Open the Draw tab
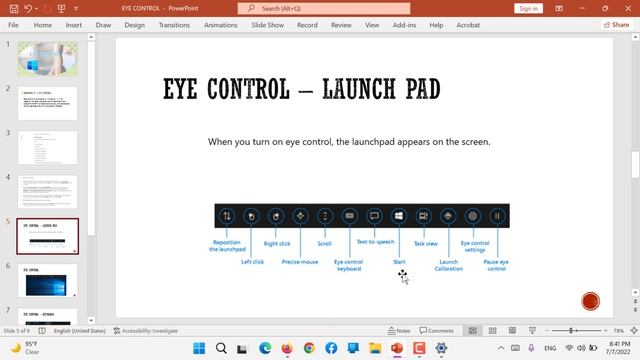The height and width of the screenshot is (360, 640). (x=103, y=25)
